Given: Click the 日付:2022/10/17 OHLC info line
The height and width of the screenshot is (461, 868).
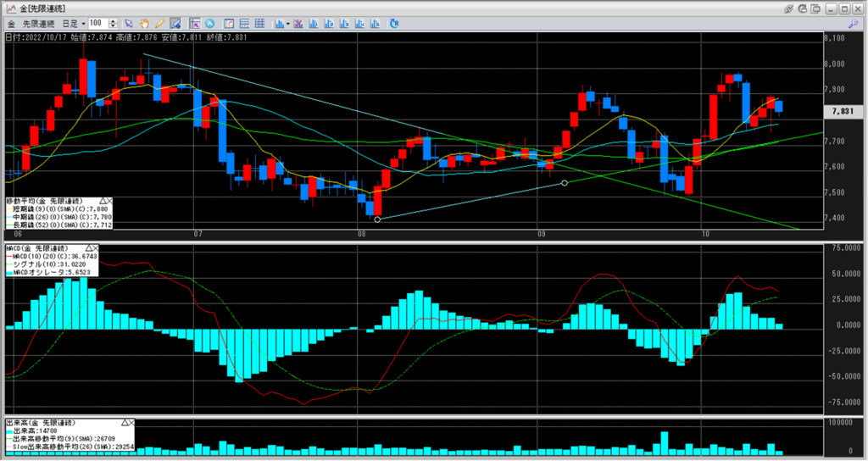Looking at the screenshot, I should 126,37.
